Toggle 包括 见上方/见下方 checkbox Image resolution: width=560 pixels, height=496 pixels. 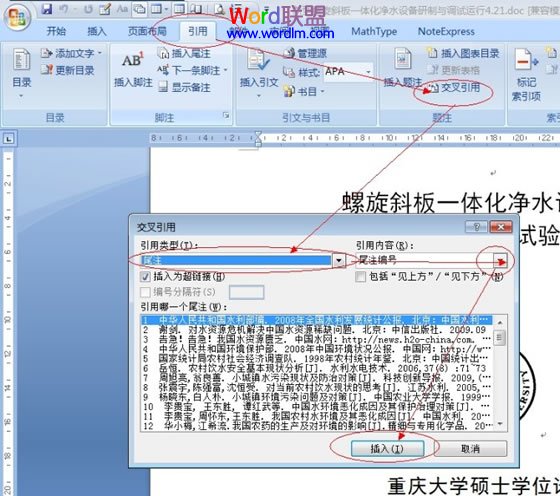[x=360, y=277]
